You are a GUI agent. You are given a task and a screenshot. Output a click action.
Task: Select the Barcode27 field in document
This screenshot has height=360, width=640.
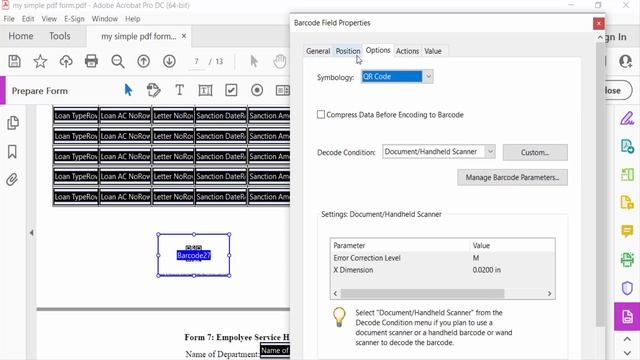(193, 255)
